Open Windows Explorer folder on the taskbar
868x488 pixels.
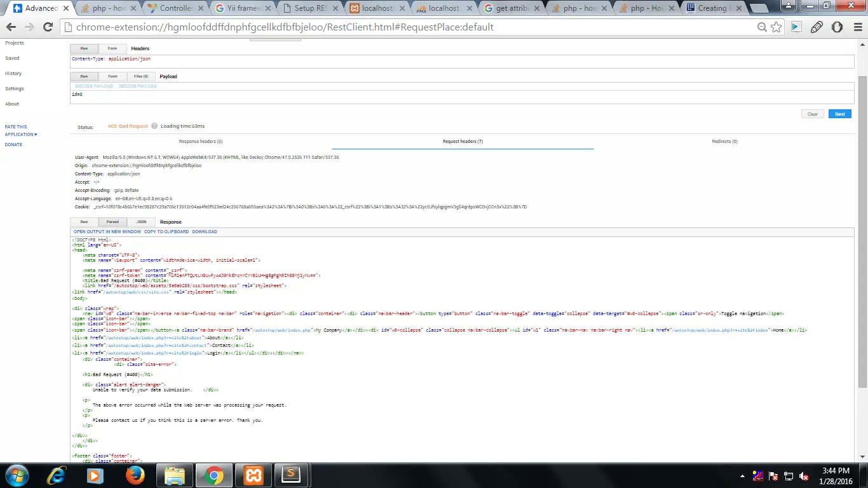coord(174,475)
